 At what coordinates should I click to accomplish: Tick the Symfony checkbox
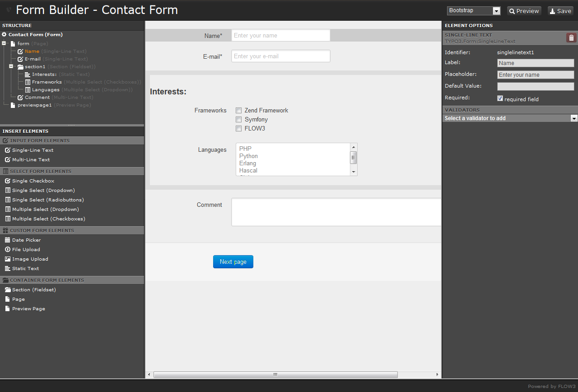tap(239, 120)
